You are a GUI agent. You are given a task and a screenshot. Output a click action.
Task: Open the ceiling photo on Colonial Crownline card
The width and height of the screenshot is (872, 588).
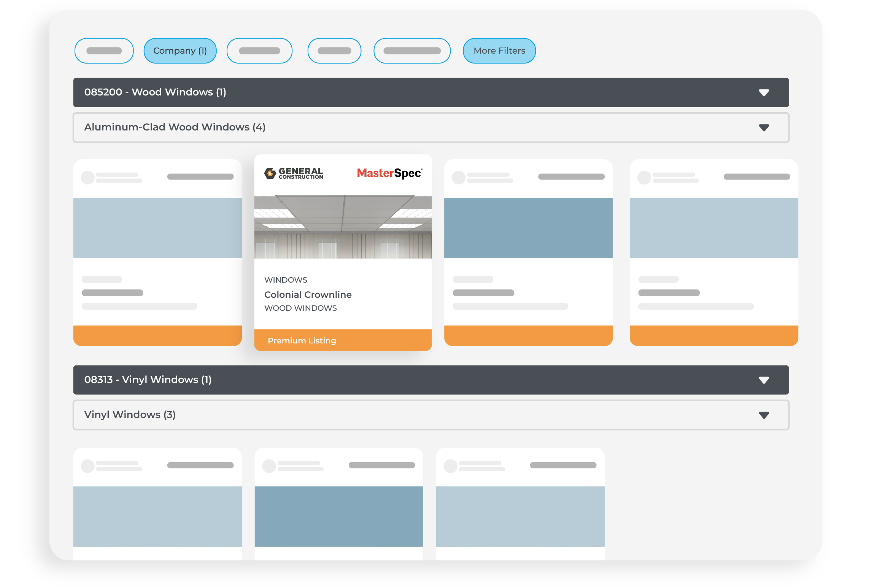(343, 227)
